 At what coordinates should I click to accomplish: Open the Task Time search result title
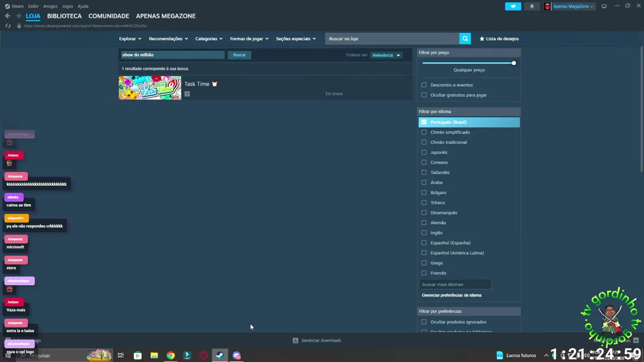197,84
